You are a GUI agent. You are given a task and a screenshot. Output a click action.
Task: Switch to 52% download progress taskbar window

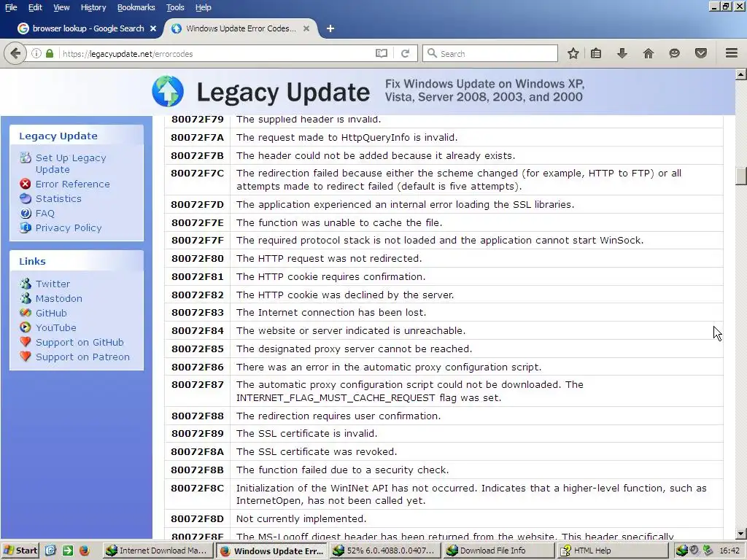pyautogui.click(x=384, y=551)
